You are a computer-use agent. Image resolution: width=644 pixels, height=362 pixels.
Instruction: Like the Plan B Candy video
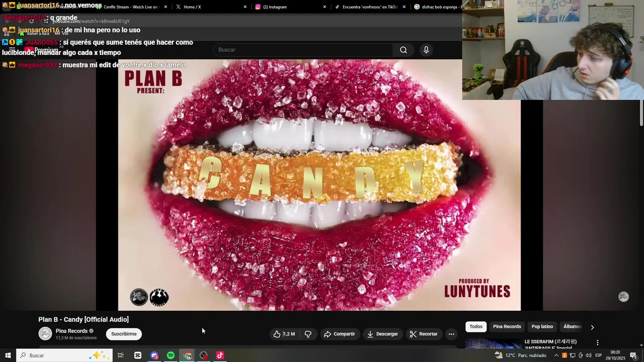[284, 334]
